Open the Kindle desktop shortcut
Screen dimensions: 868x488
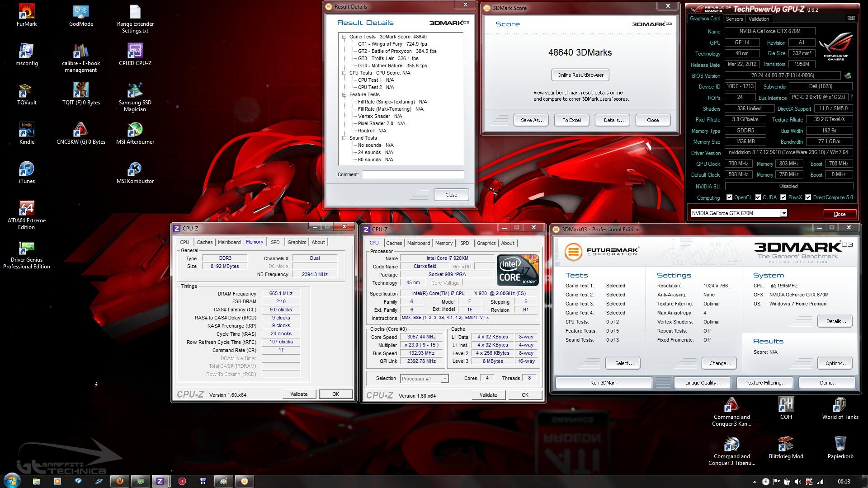pos(27,133)
